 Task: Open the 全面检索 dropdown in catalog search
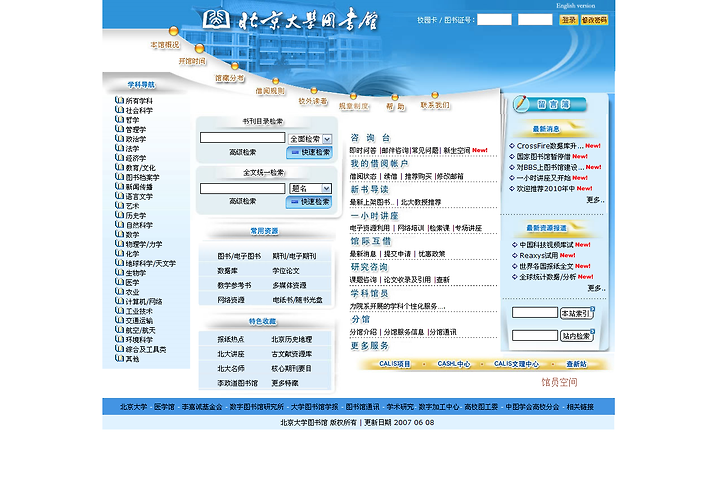(x=310, y=139)
